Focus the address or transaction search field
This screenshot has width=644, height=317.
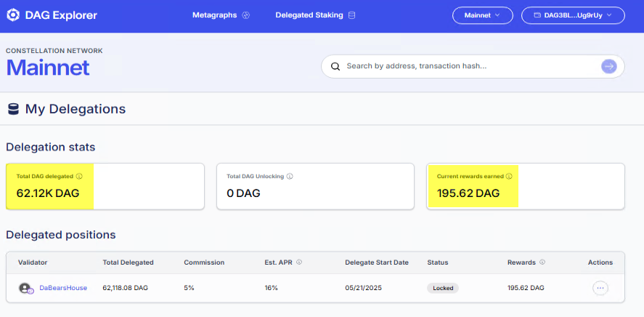click(x=473, y=66)
